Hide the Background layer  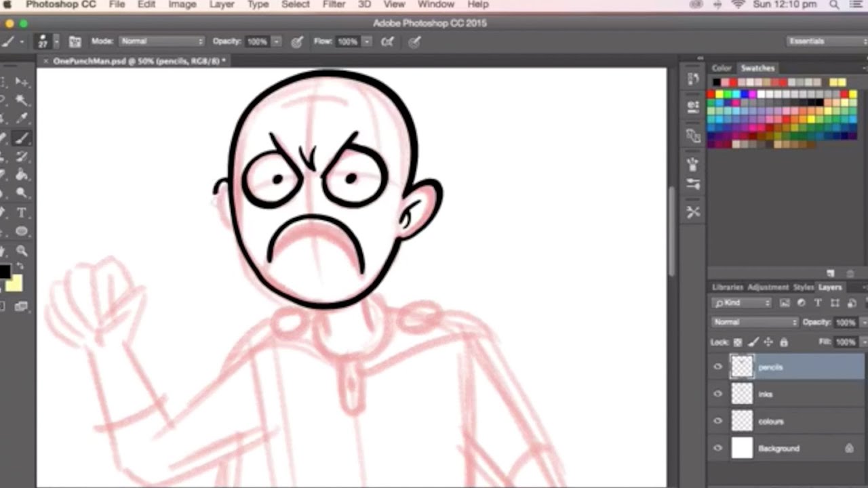(x=718, y=449)
